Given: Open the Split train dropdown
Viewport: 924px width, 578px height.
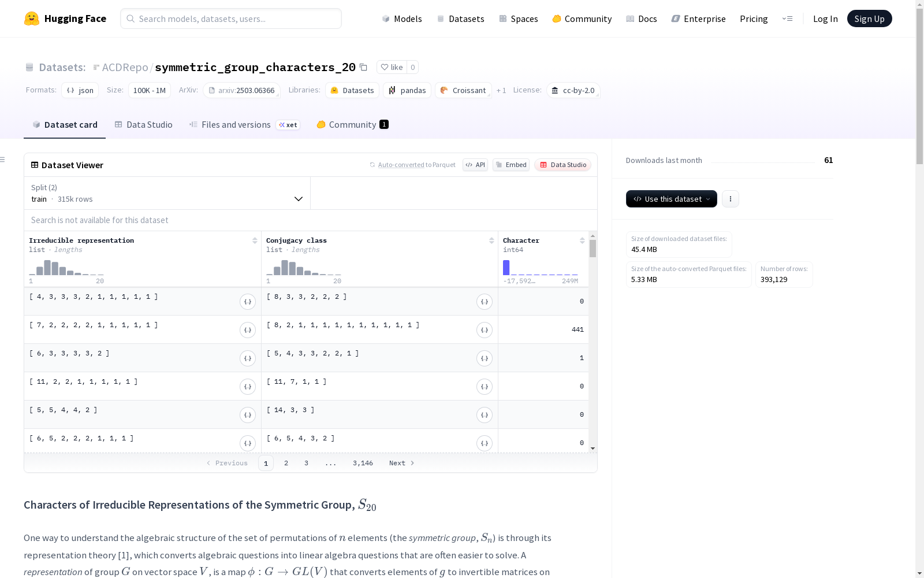Looking at the screenshot, I should point(167,193).
